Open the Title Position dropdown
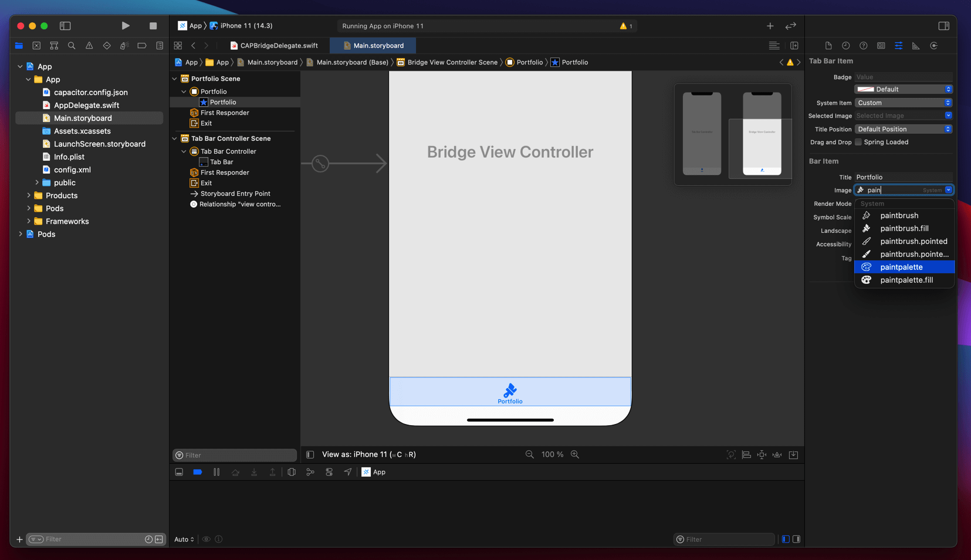The width and height of the screenshot is (971, 560). click(x=904, y=129)
